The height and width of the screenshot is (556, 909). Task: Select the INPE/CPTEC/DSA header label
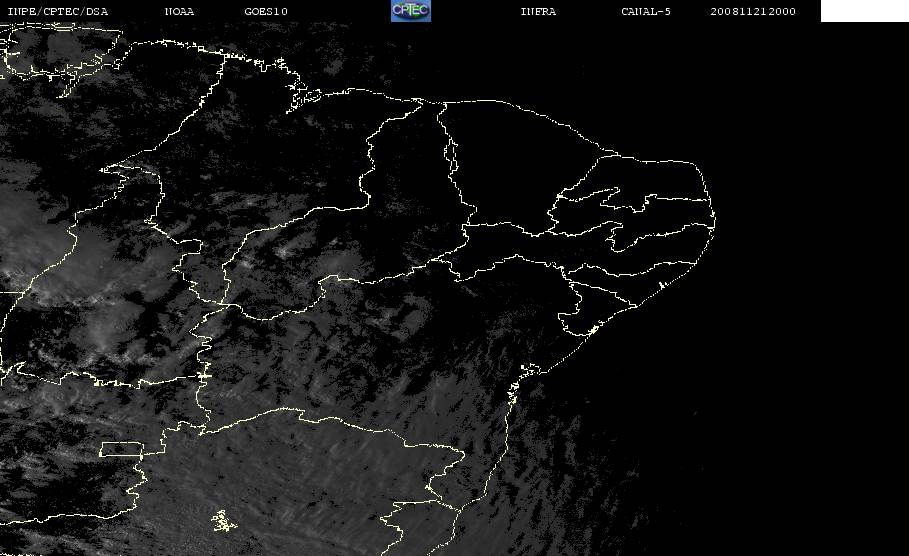(58, 11)
